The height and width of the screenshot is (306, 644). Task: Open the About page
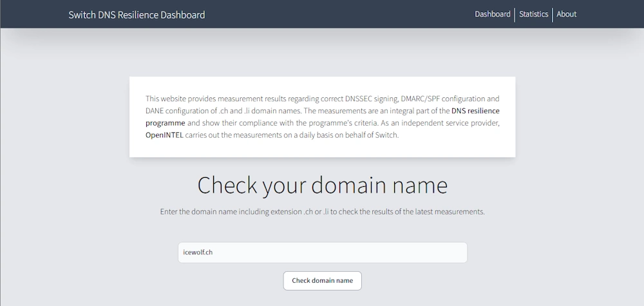[566, 14]
